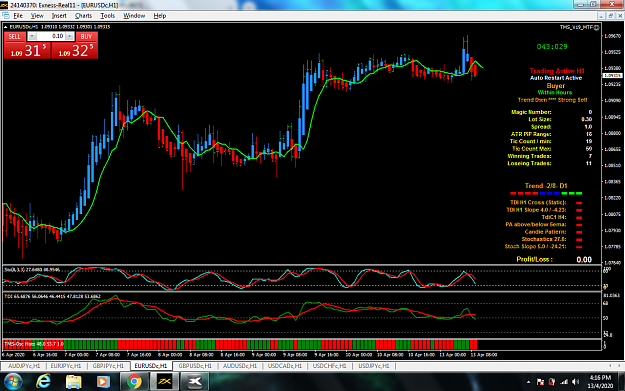This screenshot has width=625, height=391.
Task: Open the Window menu
Action: pos(134,16)
